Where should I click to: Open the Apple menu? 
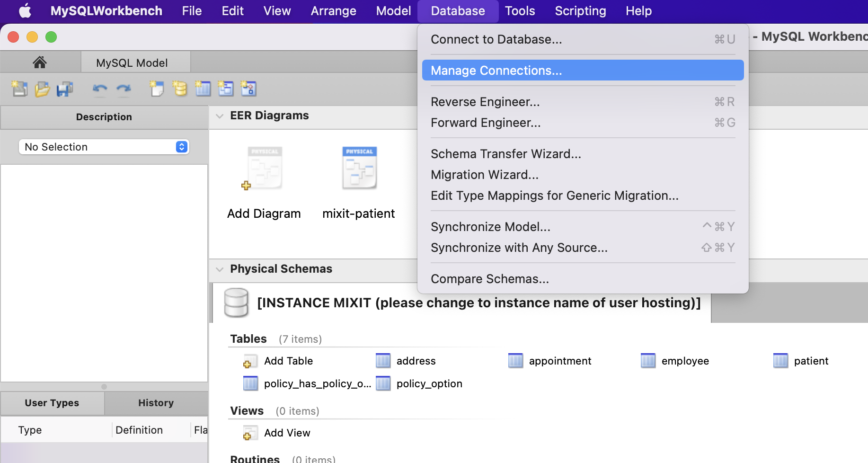pyautogui.click(x=25, y=11)
